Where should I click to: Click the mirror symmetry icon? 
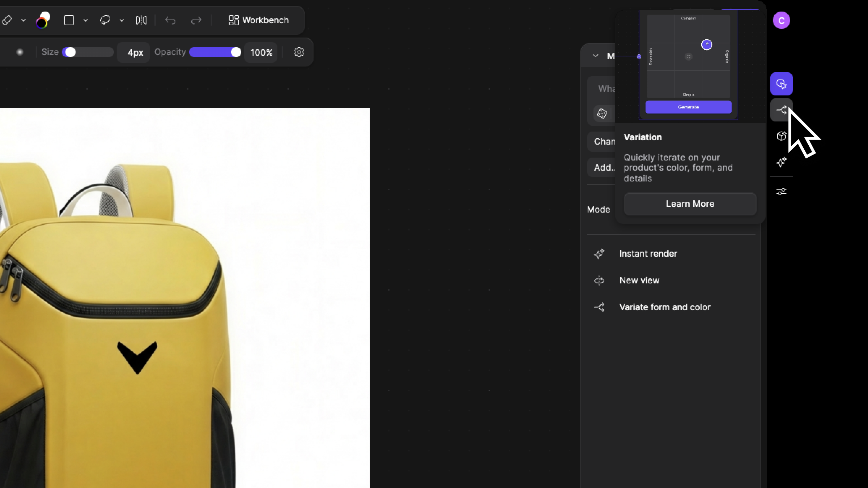point(141,20)
